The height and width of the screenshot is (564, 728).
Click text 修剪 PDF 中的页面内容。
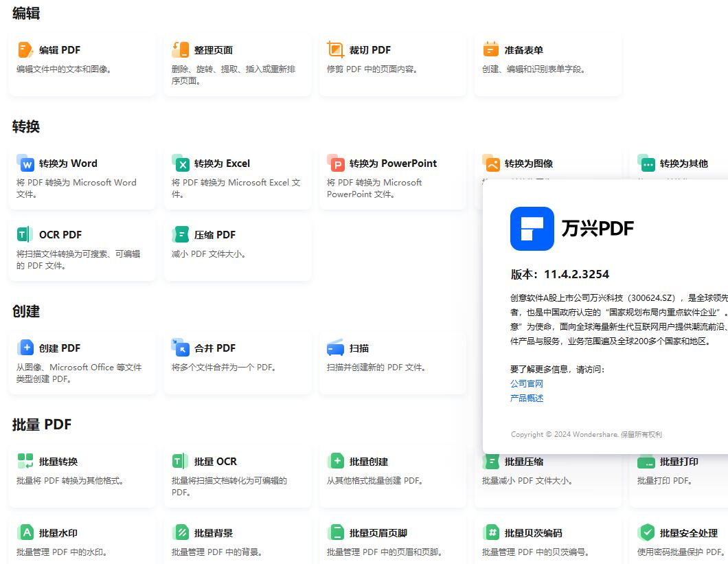(x=372, y=69)
